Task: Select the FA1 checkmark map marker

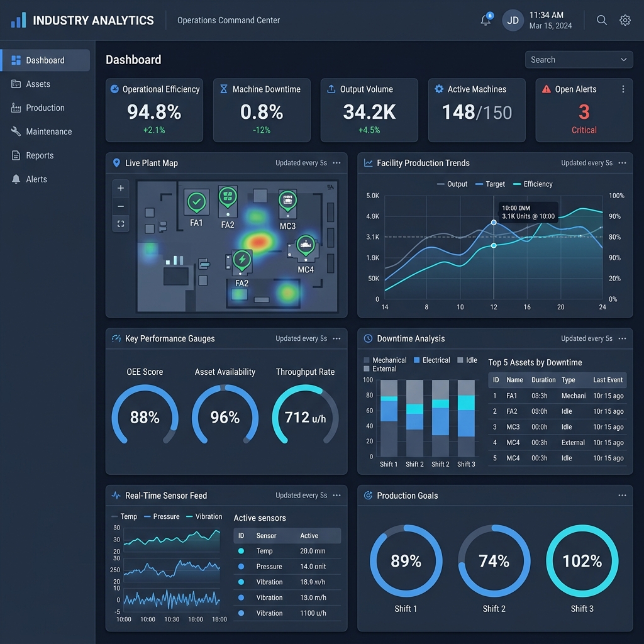Action: pos(196,202)
